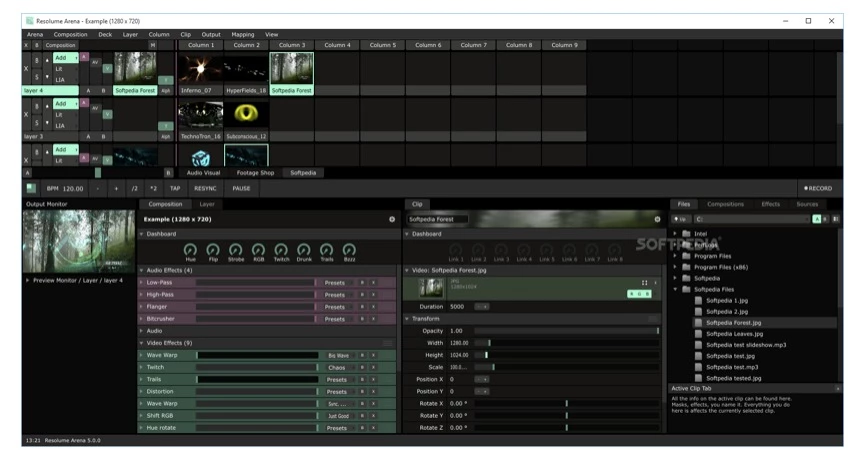This screenshot has height=461, width=855.
Task: Collapse the Audio Effects (4) section
Action: pyautogui.click(x=141, y=271)
